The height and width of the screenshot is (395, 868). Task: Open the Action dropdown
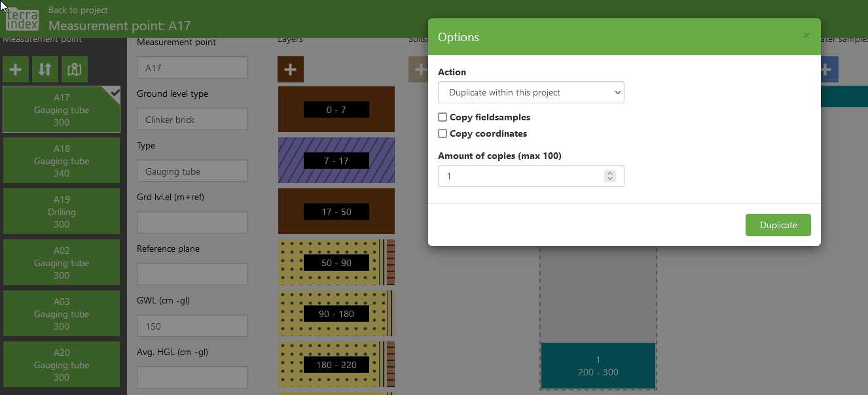pos(531,92)
